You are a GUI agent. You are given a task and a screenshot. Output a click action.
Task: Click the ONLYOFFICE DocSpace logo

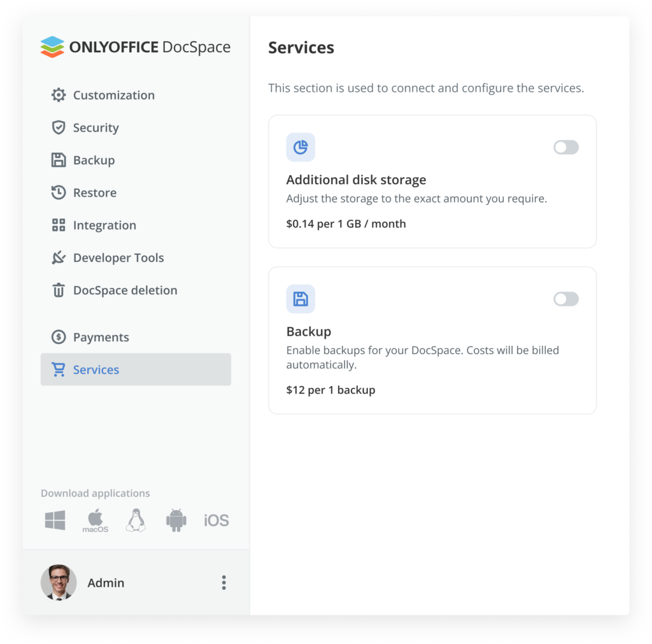[135, 47]
